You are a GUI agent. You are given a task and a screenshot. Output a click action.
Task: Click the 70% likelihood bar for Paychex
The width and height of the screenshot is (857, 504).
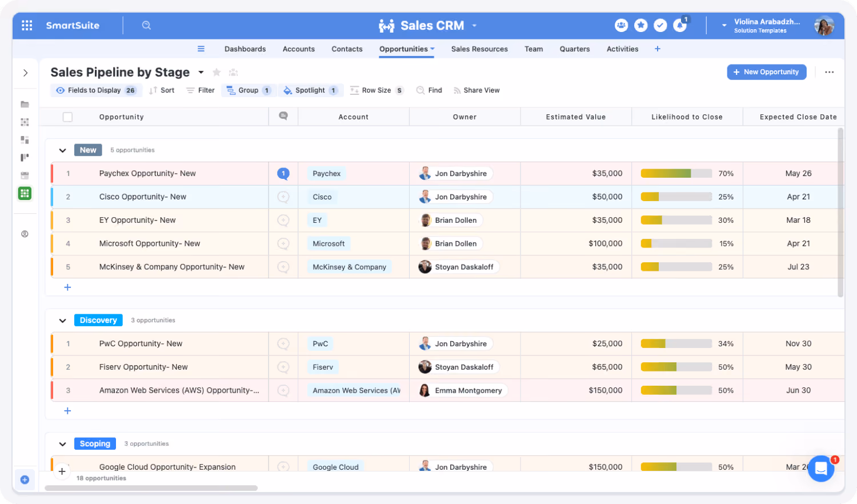click(x=676, y=173)
